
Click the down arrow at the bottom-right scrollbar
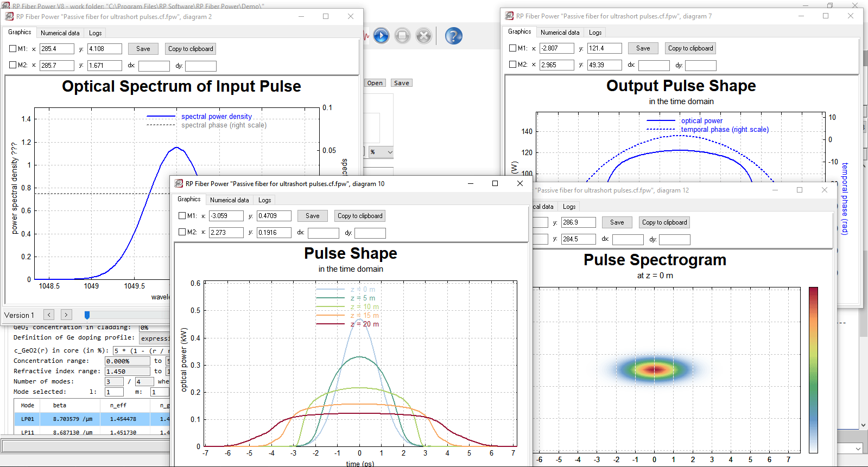pos(863,425)
